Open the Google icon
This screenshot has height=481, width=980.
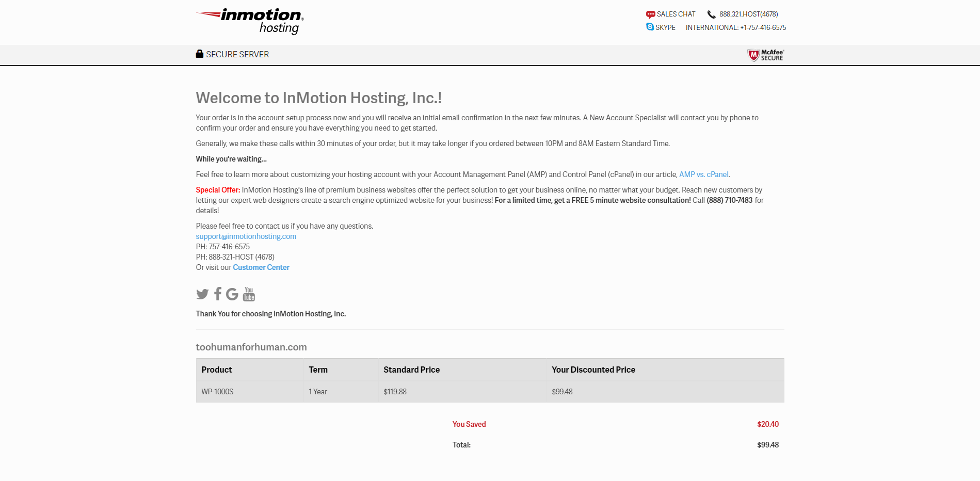tap(232, 294)
